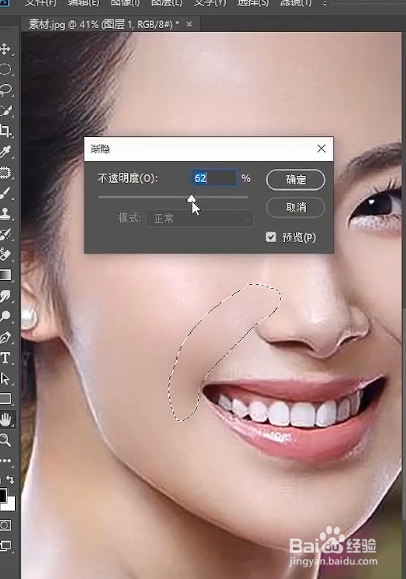This screenshot has width=406, height=579.
Task: Open the 文件(F) menu
Action: pyautogui.click(x=41, y=3)
